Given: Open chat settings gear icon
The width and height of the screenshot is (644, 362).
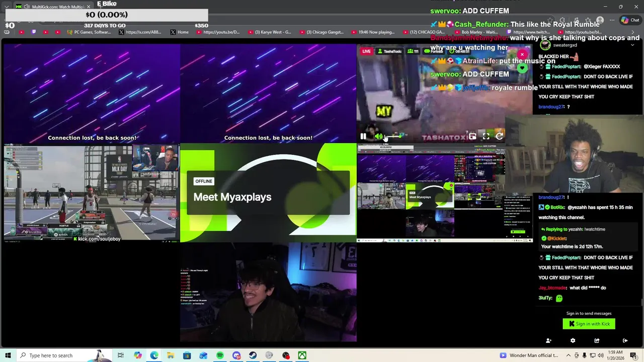Looking at the screenshot, I should [x=573, y=340].
